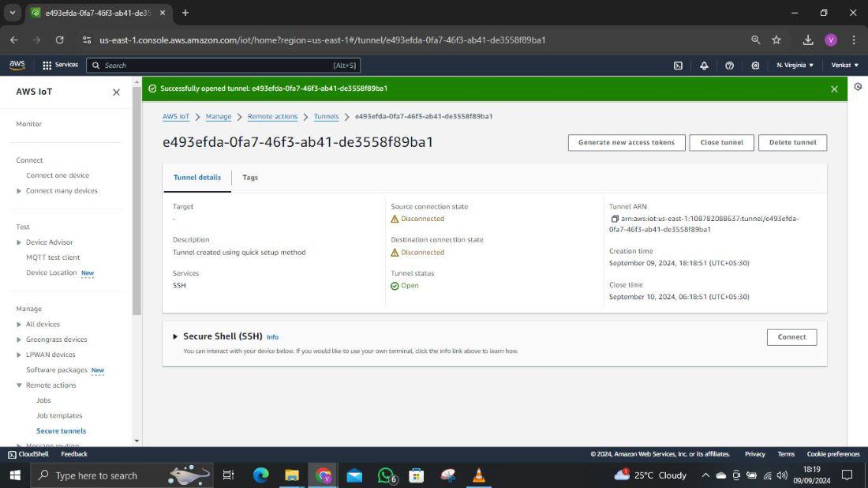
Task: Open Device Location in sidebar
Action: point(51,273)
